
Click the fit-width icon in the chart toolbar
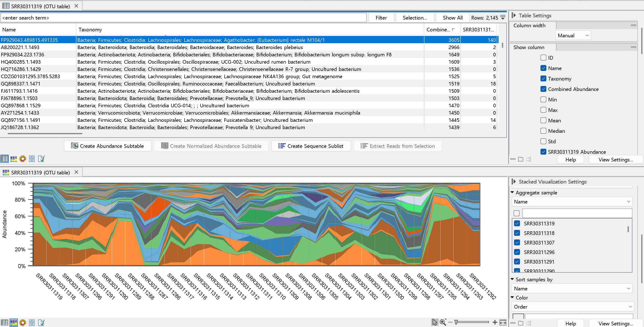503,322
